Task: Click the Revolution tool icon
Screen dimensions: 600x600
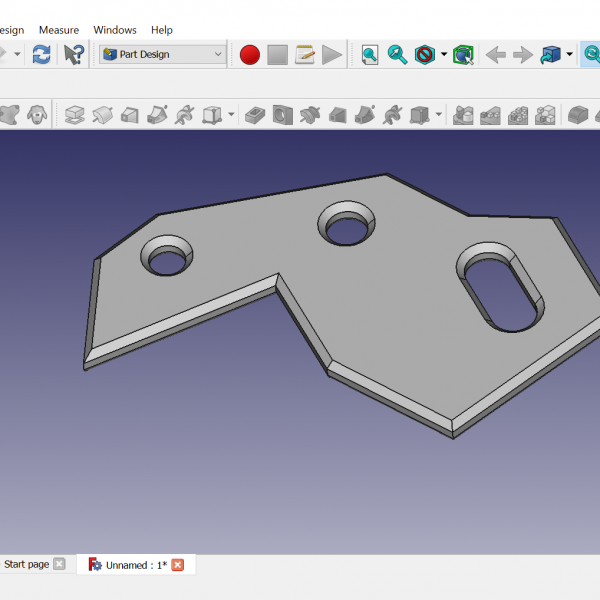Action: [x=102, y=115]
